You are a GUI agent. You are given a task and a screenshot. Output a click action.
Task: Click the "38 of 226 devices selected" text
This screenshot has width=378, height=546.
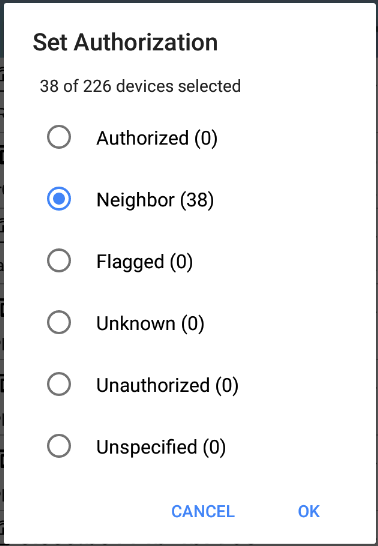pyautogui.click(x=140, y=86)
